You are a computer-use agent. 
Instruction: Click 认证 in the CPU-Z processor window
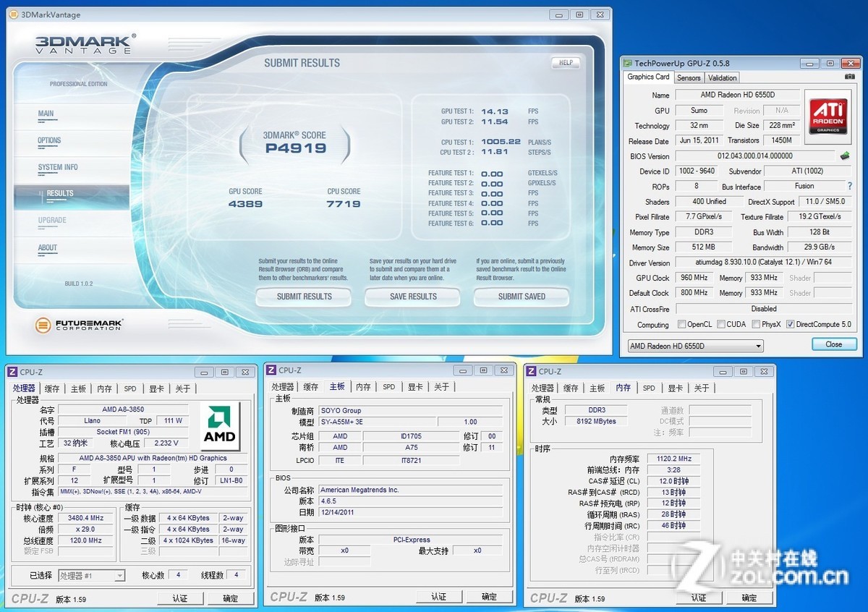[x=180, y=598]
